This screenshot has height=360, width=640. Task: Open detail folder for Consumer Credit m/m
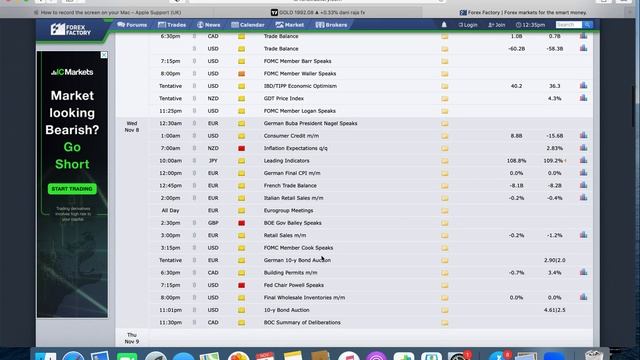click(x=444, y=136)
